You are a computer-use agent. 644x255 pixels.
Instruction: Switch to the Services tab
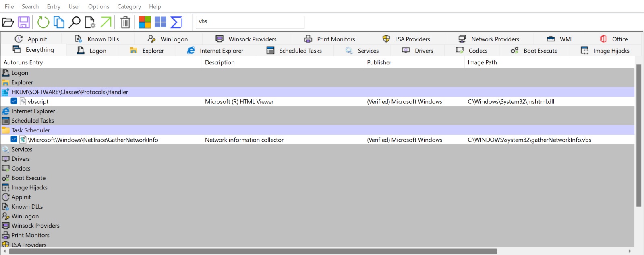362,51
